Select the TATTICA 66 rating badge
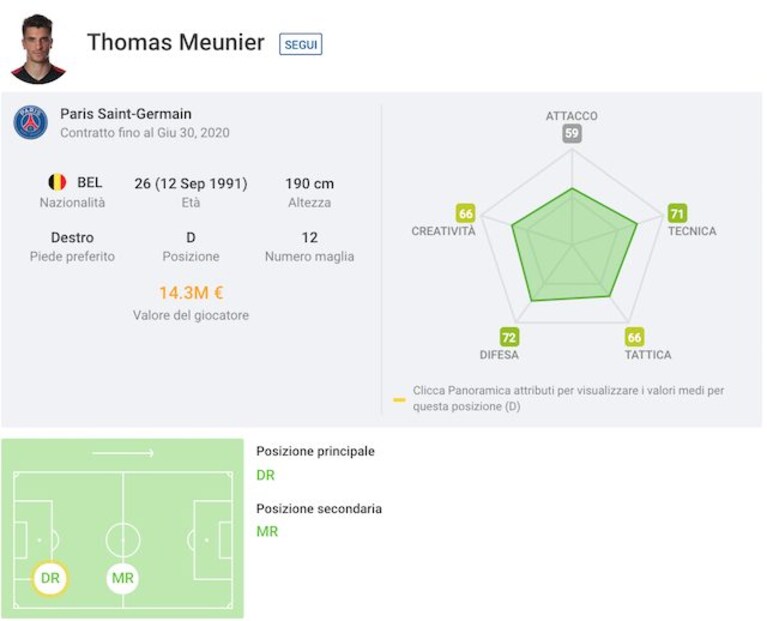Image resolution: width=767 pixels, height=621 pixels. (634, 337)
